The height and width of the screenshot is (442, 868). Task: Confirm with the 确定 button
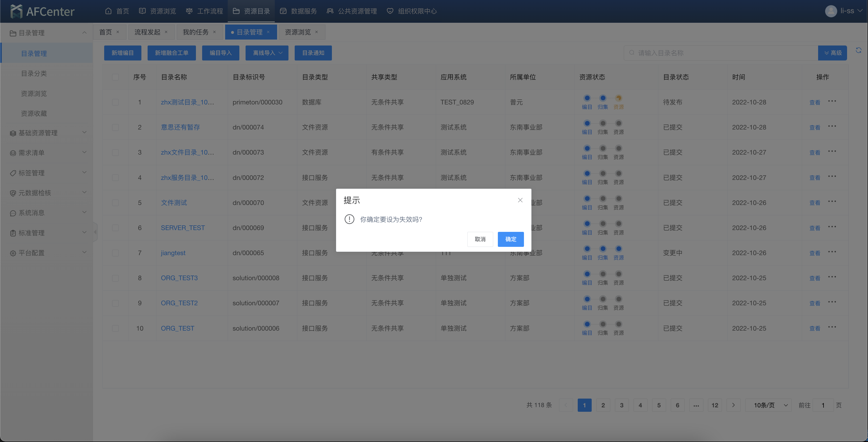(511, 239)
